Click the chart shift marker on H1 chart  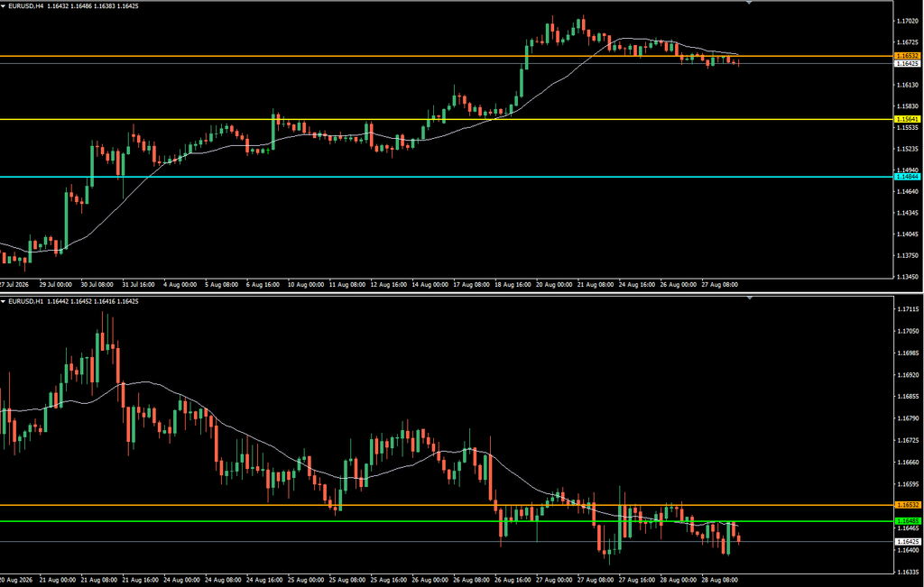(x=749, y=298)
